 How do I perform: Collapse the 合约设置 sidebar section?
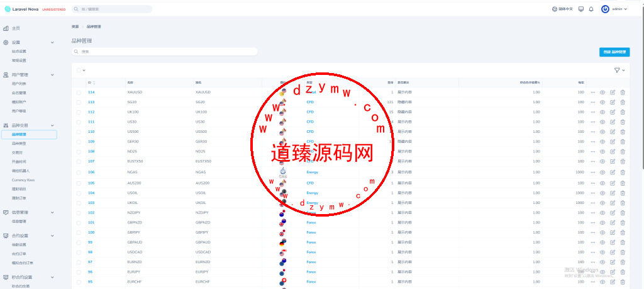tap(52, 236)
